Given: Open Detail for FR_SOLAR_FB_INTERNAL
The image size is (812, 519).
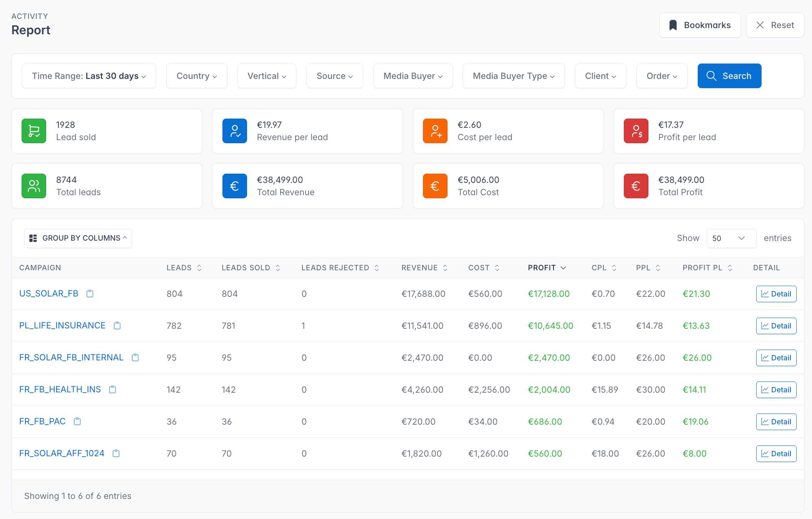Looking at the screenshot, I should (776, 358).
